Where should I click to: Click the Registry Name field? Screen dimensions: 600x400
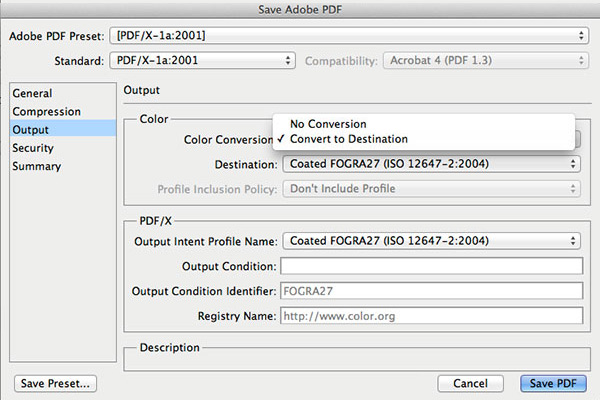pos(432,316)
